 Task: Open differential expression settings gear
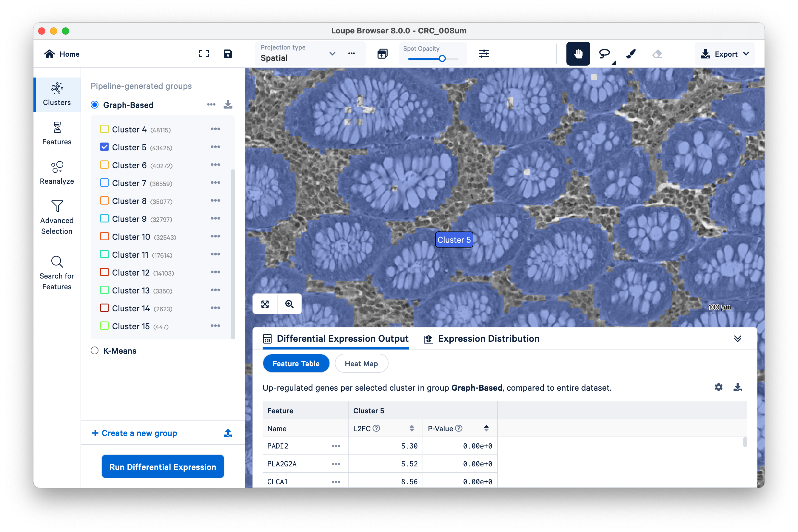(x=718, y=387)
